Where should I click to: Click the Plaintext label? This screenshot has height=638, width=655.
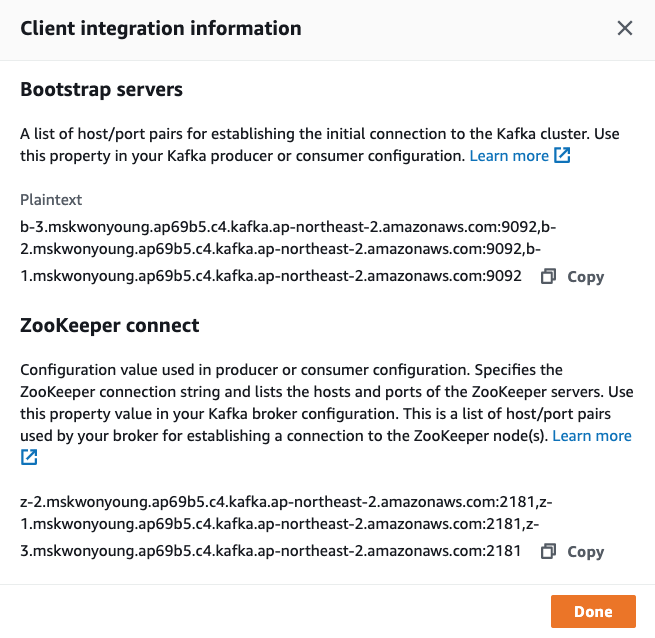51,200
